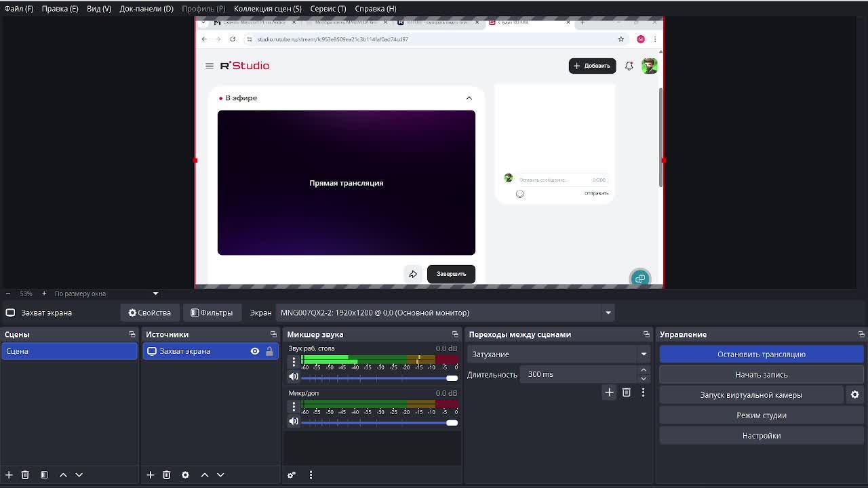
Task: Zoom in the preview with plus icon
Action: pos(44,293)
